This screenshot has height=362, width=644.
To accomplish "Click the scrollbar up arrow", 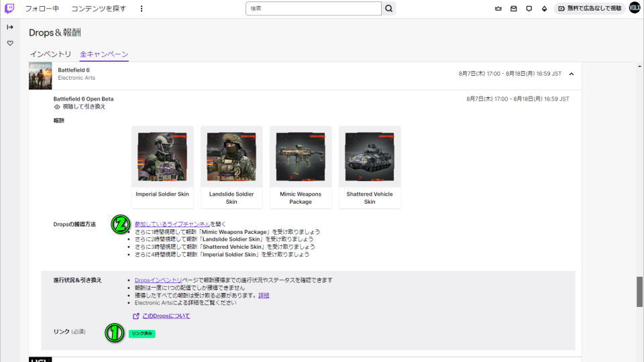I will (x=639, y=66).
